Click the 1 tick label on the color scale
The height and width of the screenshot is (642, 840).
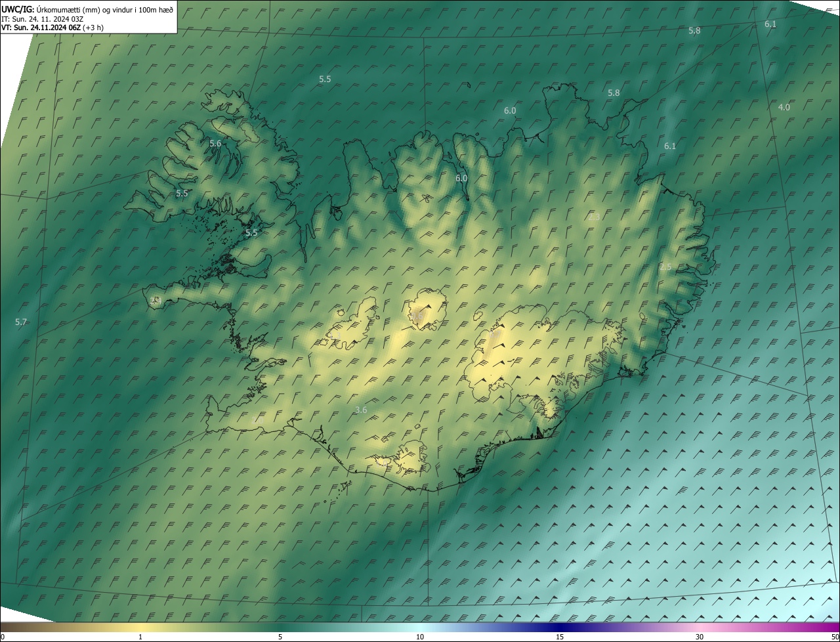140,637
